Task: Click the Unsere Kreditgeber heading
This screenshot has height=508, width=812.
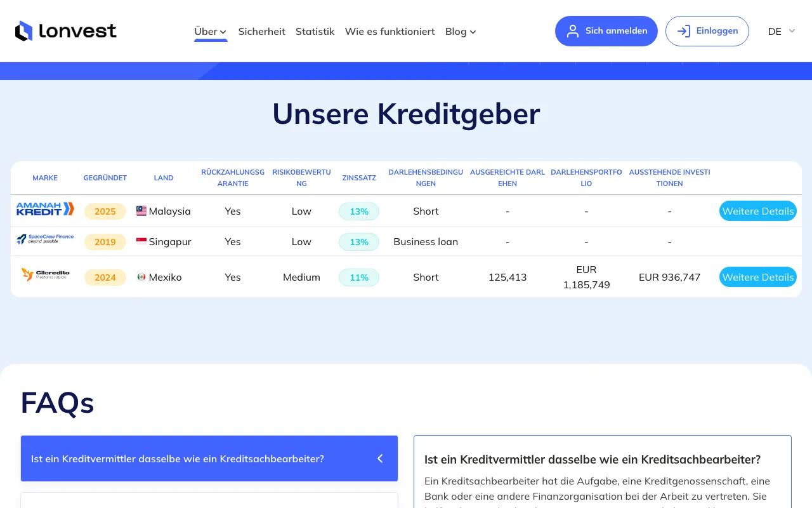Action: [406, 114]
